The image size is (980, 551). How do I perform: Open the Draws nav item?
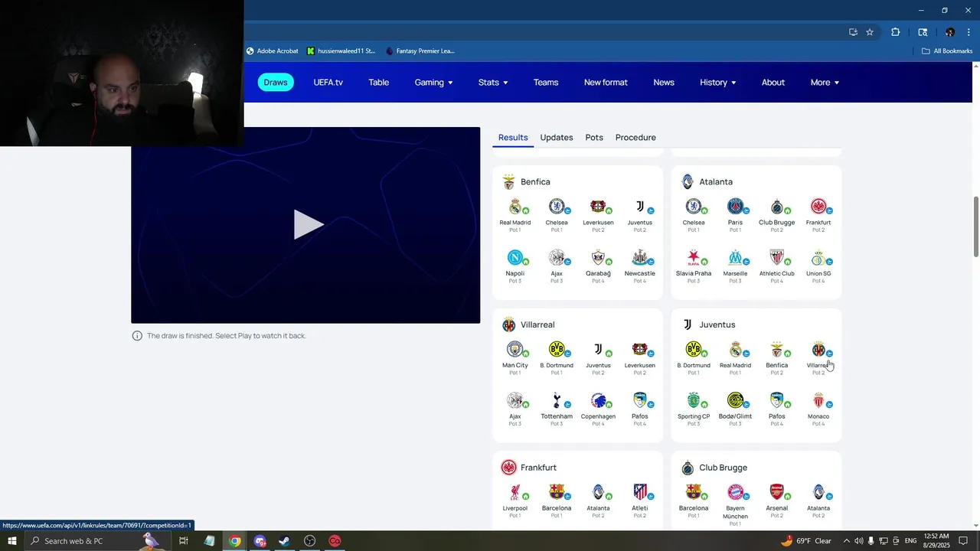(276, 83)
